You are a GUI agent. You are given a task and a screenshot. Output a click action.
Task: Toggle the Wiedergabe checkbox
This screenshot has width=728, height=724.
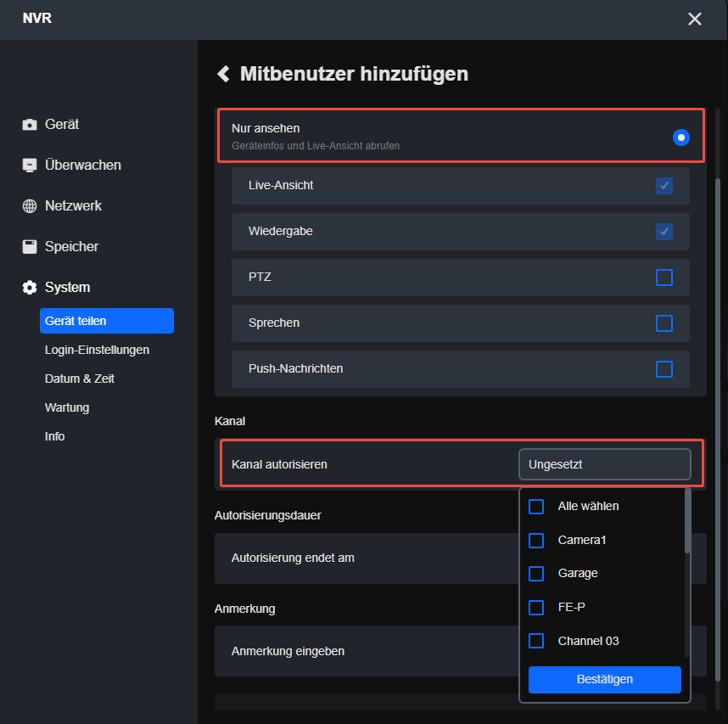click(664, 231)
